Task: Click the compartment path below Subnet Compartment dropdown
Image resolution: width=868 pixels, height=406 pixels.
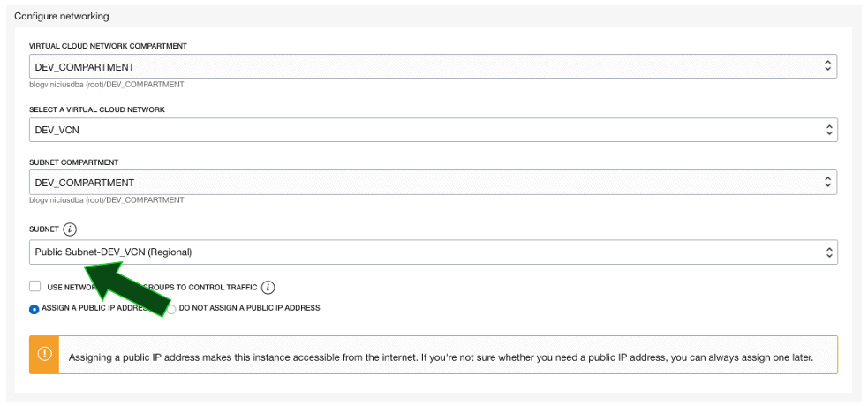Action: 106,200
